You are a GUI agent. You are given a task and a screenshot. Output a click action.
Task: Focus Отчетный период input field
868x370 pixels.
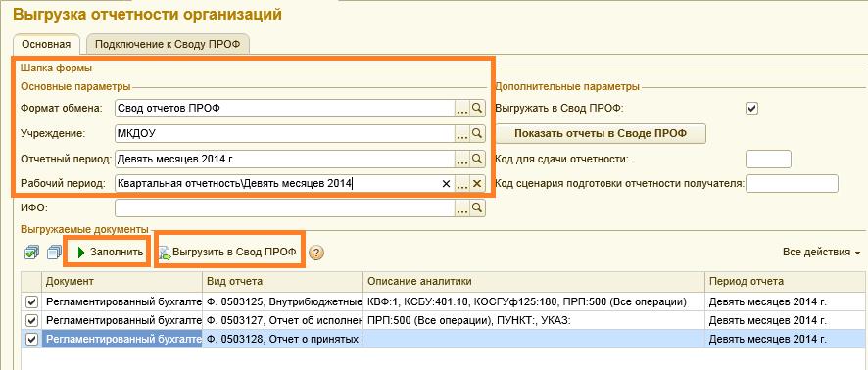pos(285,159)
